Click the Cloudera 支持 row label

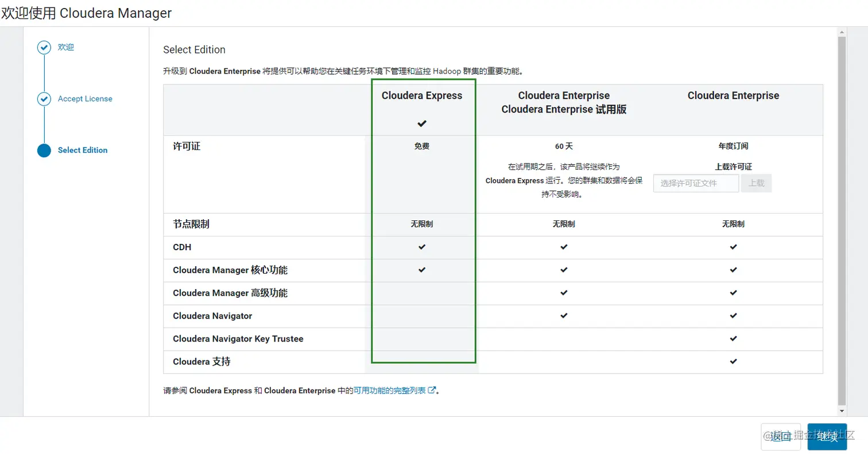coord(201,362)
